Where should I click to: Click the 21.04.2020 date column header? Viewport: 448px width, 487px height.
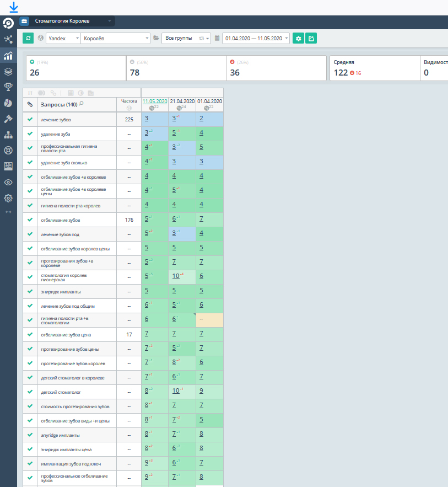pos(182,101)
